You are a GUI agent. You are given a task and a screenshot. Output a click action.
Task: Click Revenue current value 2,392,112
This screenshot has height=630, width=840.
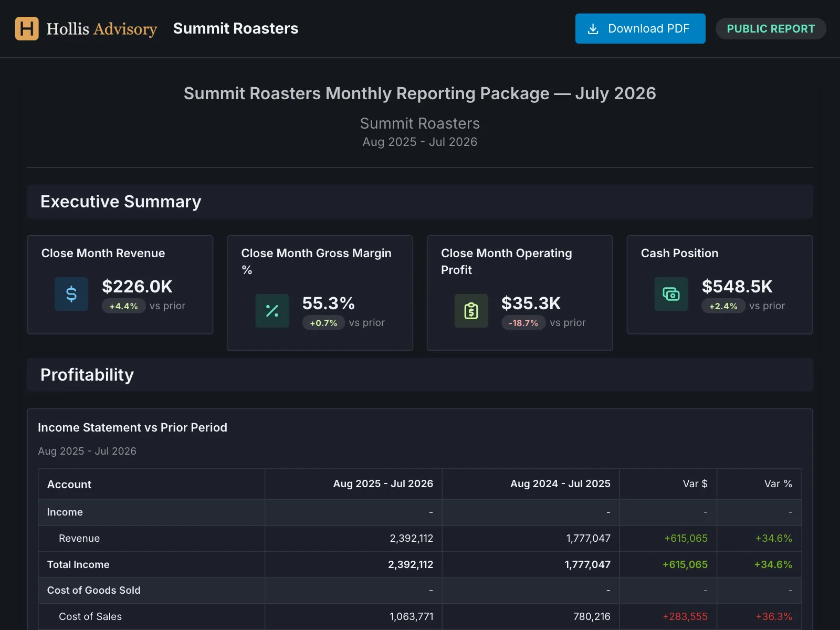pos(412,538)
